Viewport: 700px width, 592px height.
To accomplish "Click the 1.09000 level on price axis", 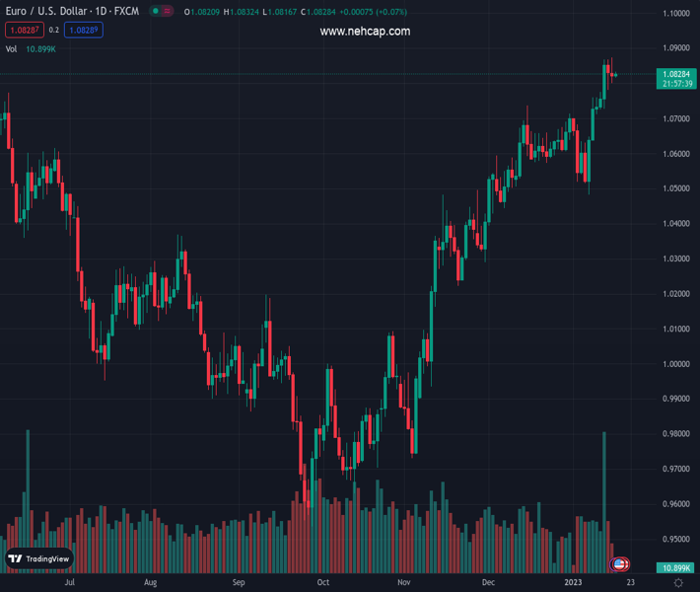I will coord(675,48).
